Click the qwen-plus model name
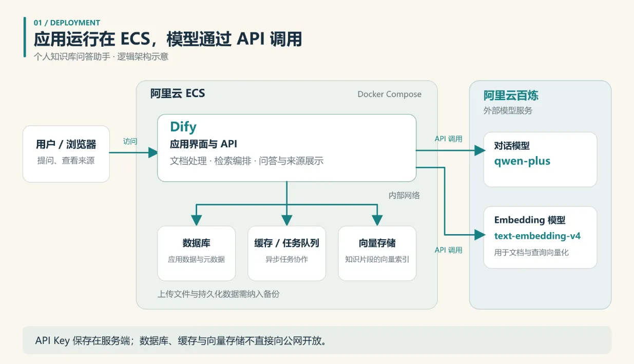The image size is (634, 364). 522,161
